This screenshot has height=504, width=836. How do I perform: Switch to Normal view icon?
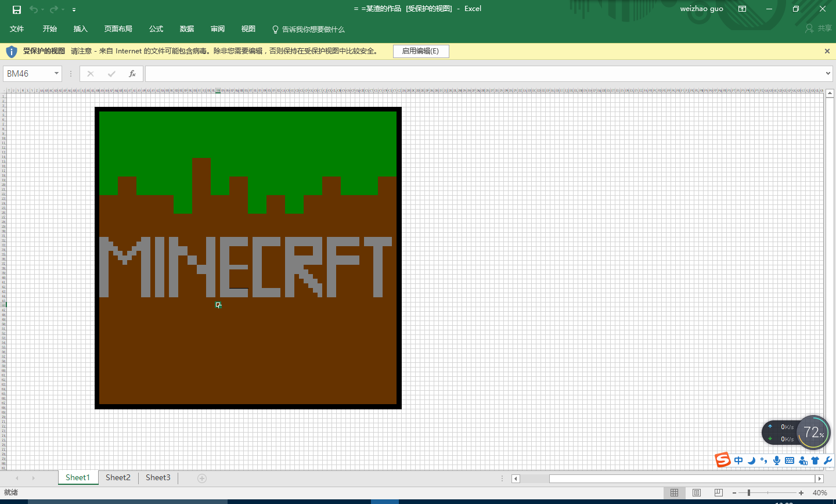(674, 493)
